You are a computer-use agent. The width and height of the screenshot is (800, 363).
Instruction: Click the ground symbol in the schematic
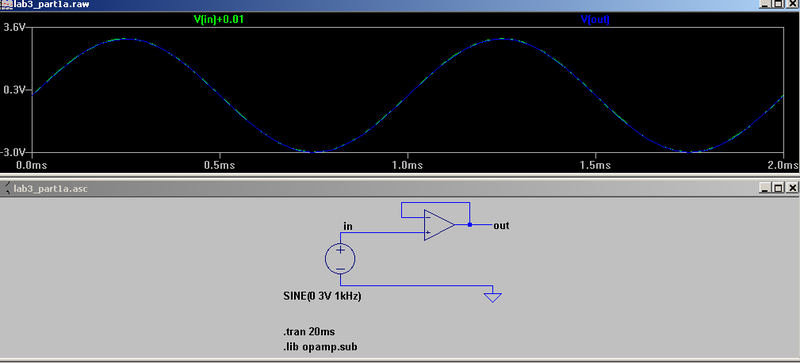492,297
